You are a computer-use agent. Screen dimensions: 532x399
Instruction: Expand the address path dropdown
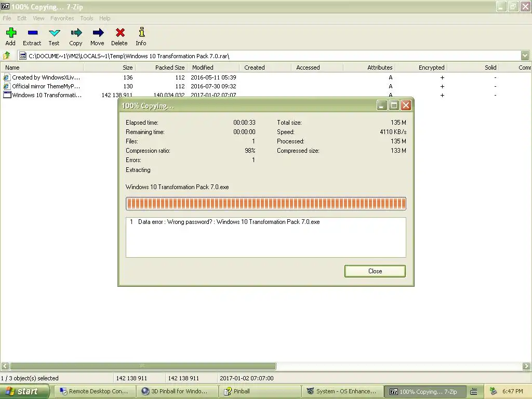click(x=525, y=56)
